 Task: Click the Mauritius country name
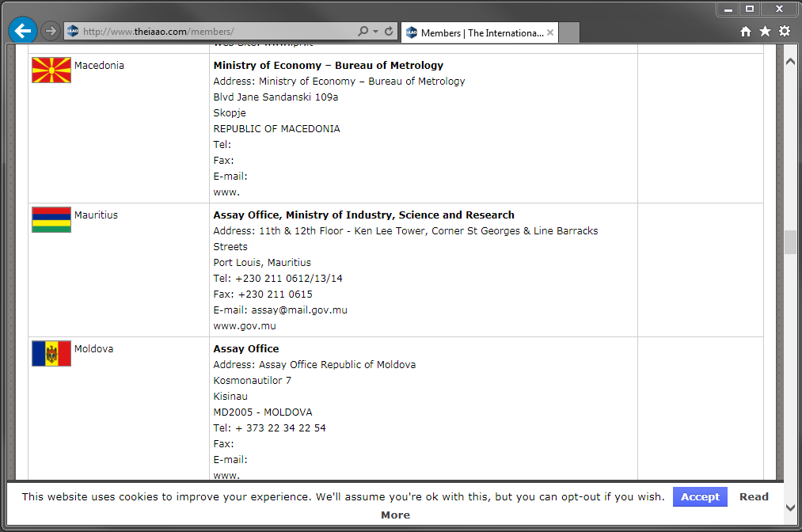pos(96,215)
